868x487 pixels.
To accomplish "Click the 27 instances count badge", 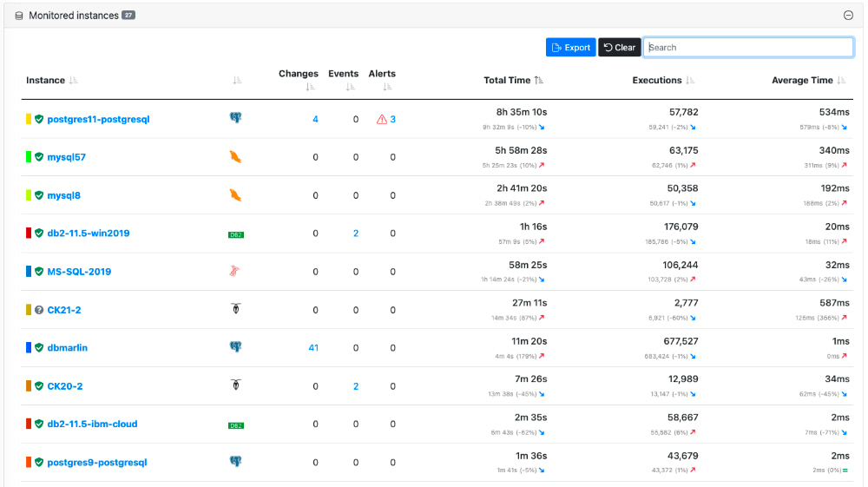I will pos(128,16).
